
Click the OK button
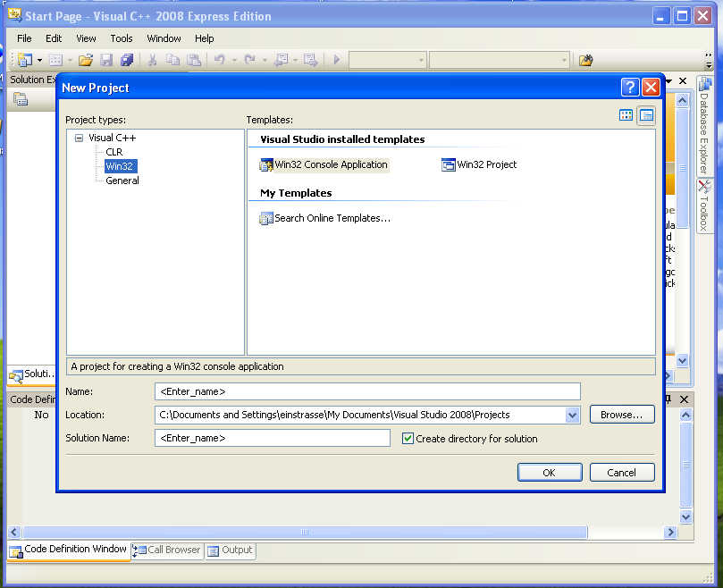pyautogui.click(x=550, y=473)
